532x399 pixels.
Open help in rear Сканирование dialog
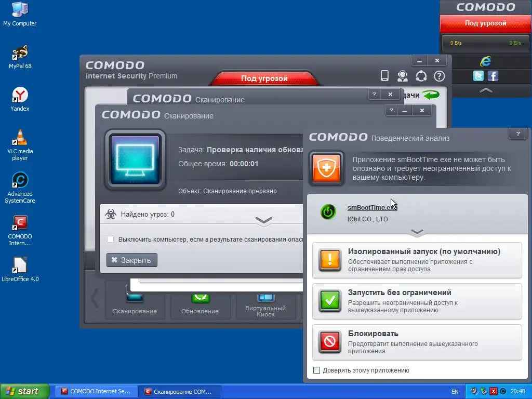374,95
